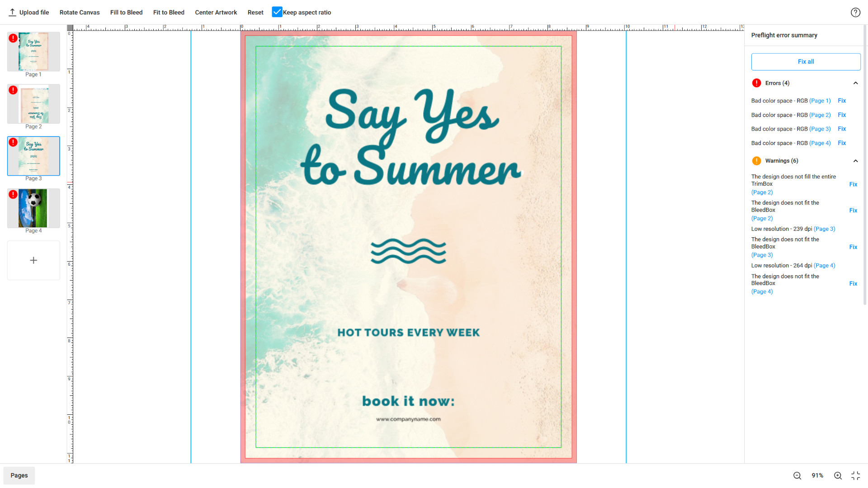The image size is (868, 488).
Task: Click Rotate Canvas in toolbar
Action: 80,12
